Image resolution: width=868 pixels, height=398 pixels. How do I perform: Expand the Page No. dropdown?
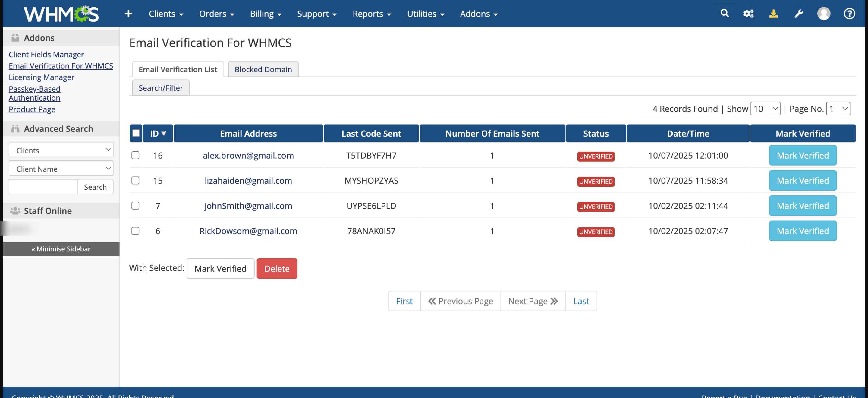point(838,109)
